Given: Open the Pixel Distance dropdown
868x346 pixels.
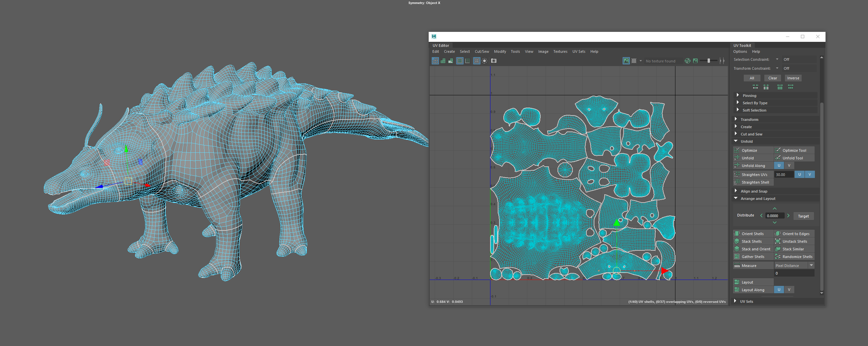Looking at the screenshot, I should [811, 266].
